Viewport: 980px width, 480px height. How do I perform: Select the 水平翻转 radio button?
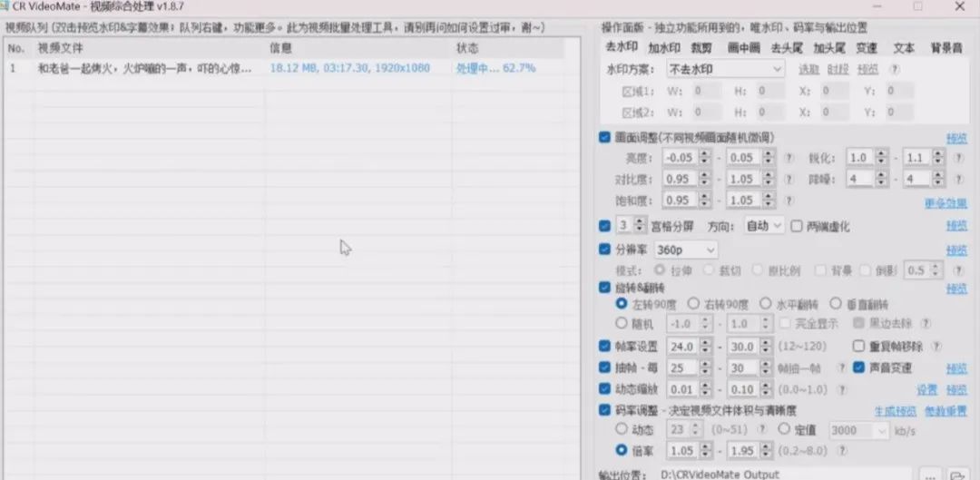766,304
